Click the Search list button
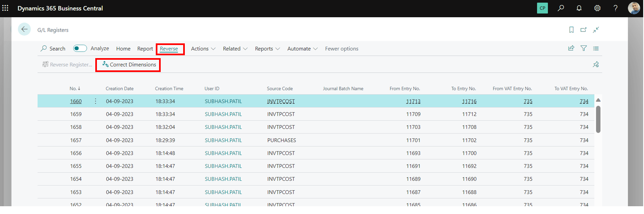 (53, 48)
